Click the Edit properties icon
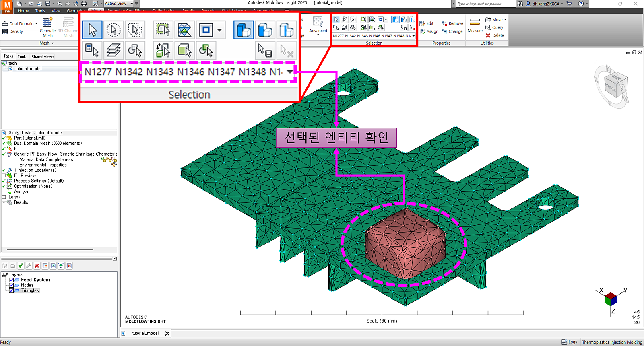 [x=422, y=23]
